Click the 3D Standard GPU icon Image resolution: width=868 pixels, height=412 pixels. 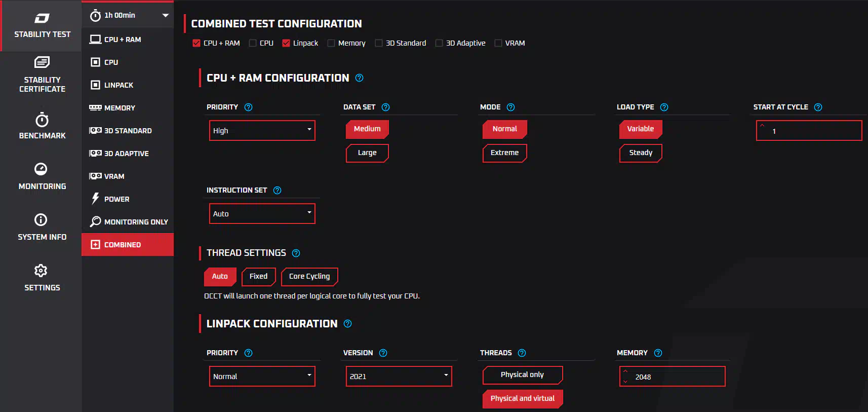(x=95, y=130)
